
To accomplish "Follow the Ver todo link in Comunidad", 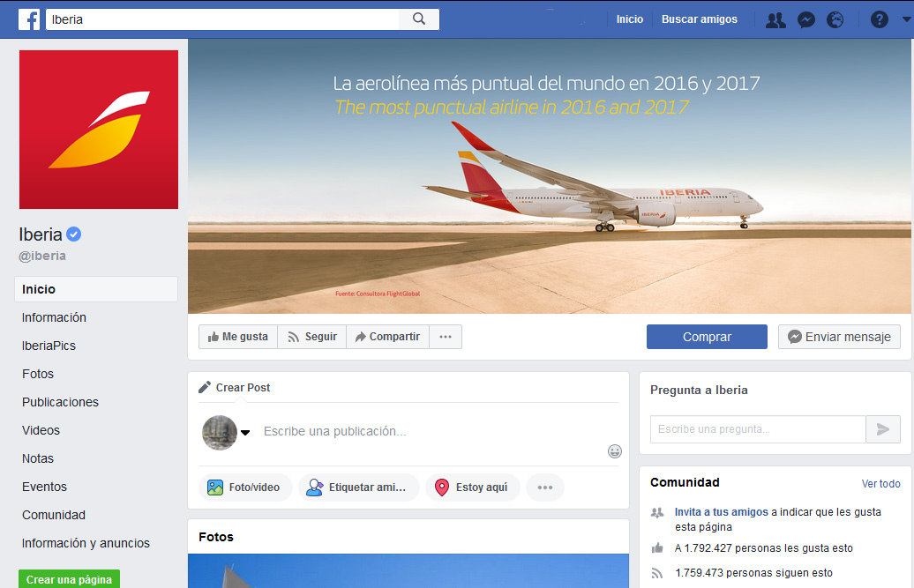I will click(x=880, y=483).
